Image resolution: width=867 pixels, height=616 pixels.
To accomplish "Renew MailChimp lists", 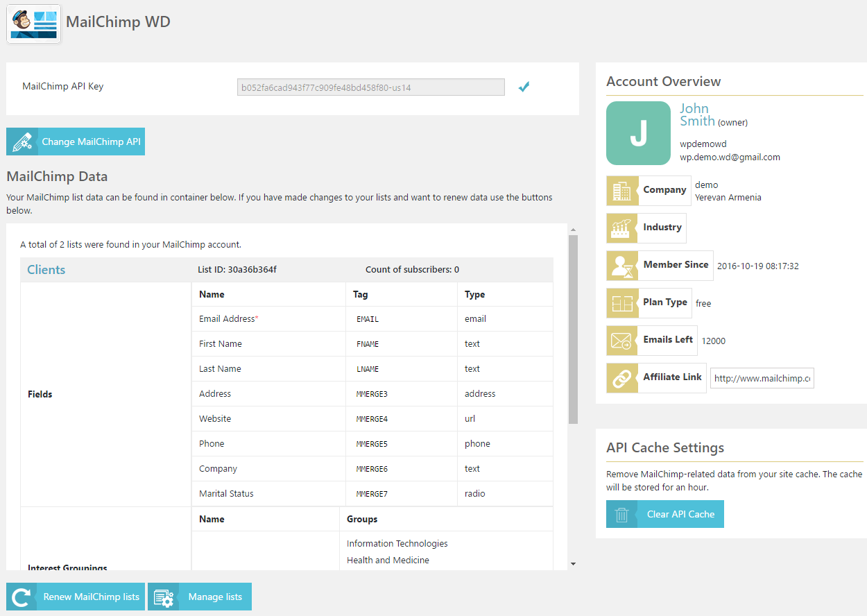I will [76, 597].
